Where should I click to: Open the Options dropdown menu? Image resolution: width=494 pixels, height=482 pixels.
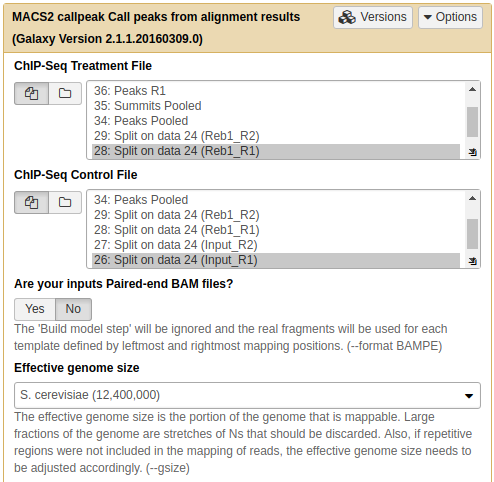450,17
